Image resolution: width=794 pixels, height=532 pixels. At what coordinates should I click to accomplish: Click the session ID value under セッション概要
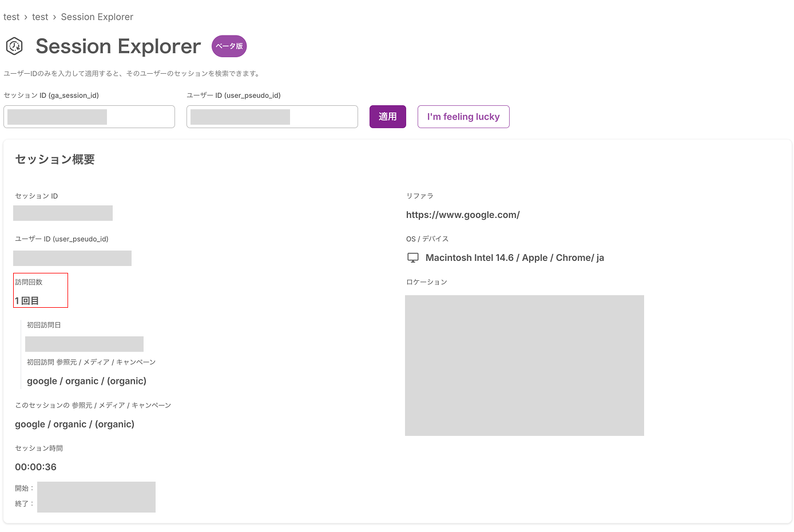62,213
